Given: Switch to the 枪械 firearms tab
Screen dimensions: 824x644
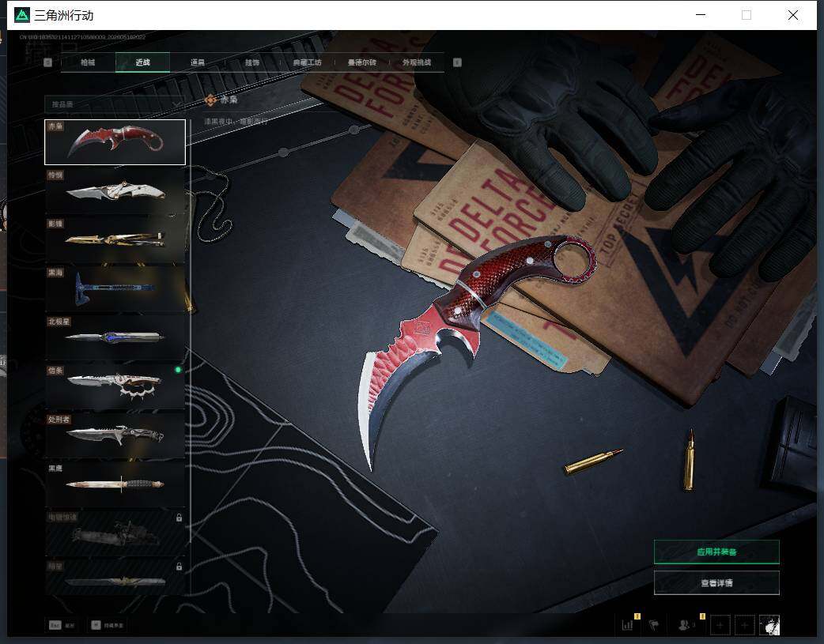Looking at the screenshot, I should pos(88,62).
